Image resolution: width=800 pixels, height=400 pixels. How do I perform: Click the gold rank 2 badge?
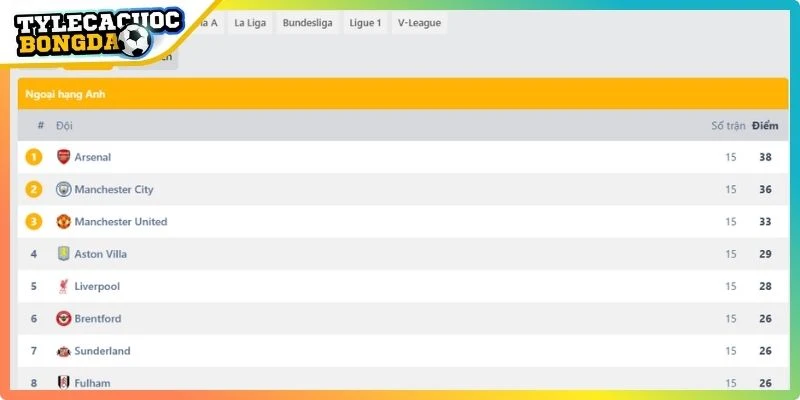[x=34, y=189]
